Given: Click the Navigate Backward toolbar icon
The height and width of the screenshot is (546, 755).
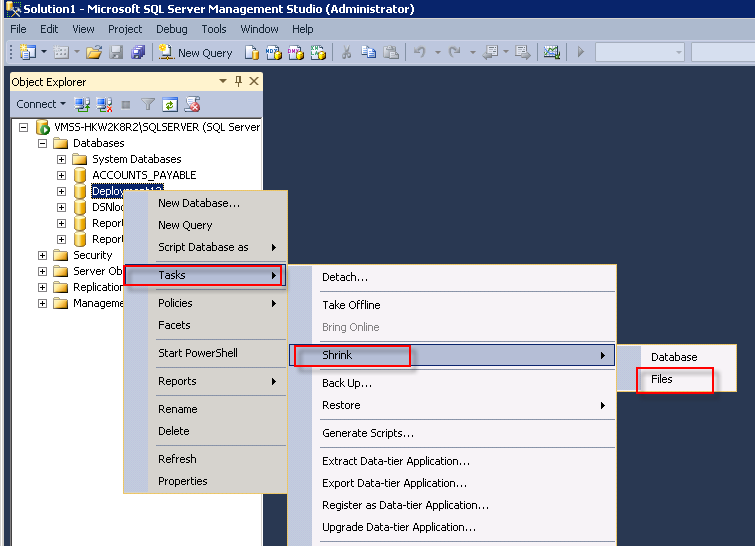Looking at the screenshot, I should [491, 52].
